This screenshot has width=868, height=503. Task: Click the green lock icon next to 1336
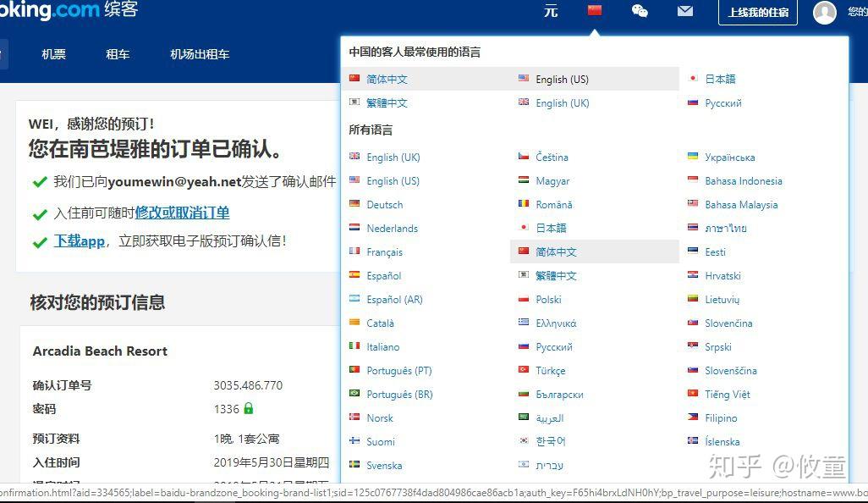point(249,409)
